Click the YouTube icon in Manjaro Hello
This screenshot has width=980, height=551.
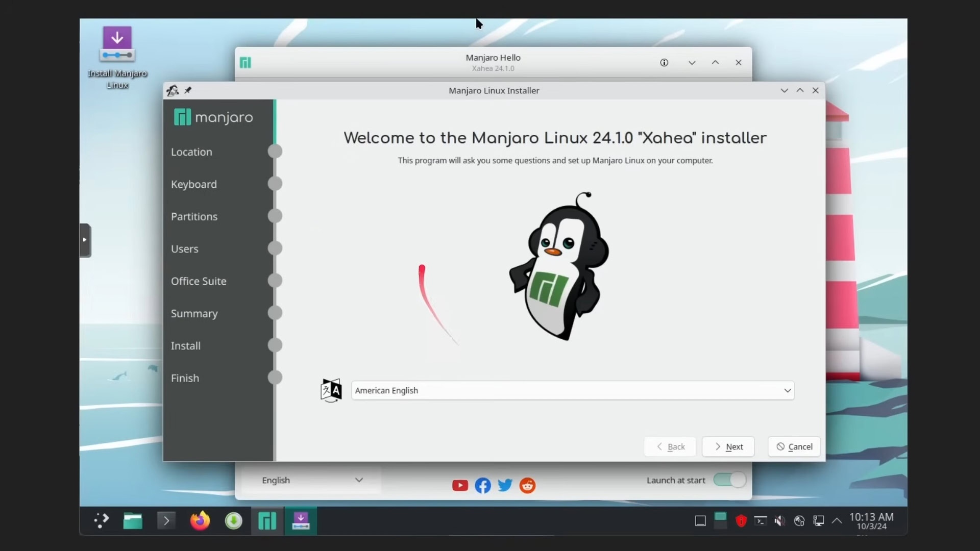click(x=460, y=485)
